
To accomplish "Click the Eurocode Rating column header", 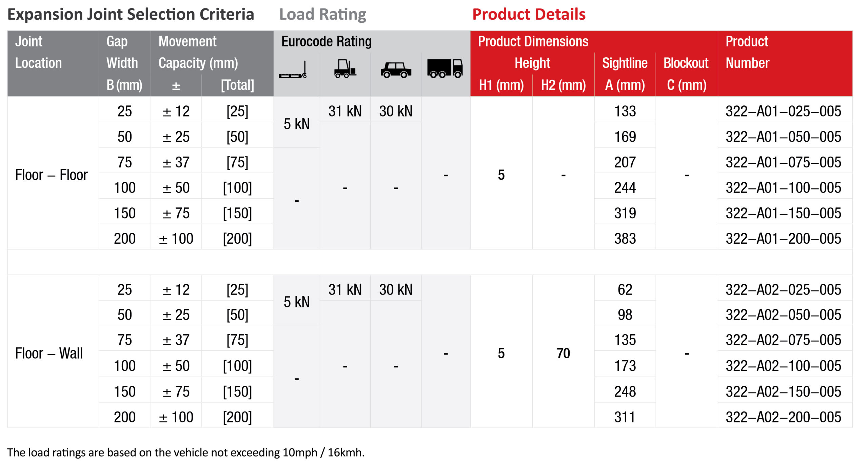I will click(x=327, y=41).
